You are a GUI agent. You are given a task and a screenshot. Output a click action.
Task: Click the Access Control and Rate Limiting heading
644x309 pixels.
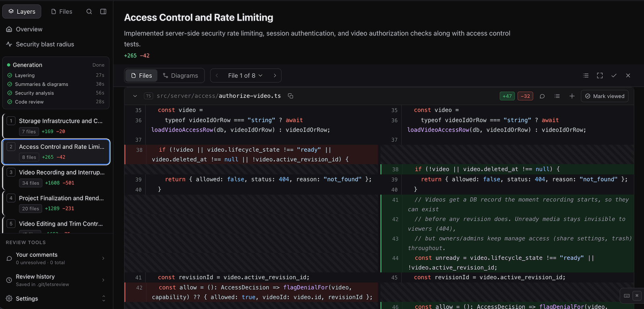tap(198, 17)
